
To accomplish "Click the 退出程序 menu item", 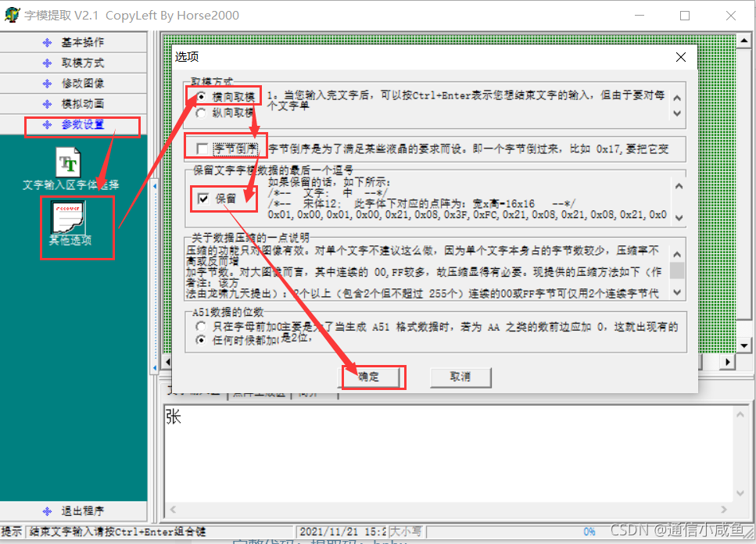I will coord(73,511).
